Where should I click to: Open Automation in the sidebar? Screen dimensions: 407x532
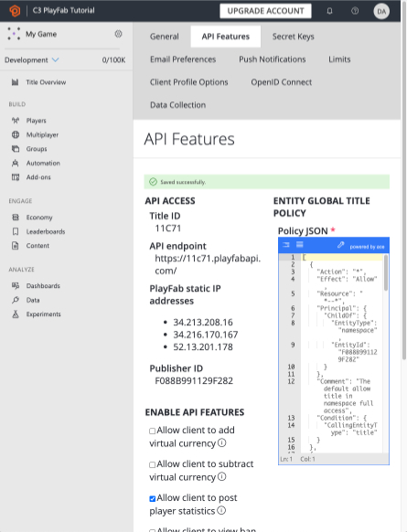(x=43, y=163)
